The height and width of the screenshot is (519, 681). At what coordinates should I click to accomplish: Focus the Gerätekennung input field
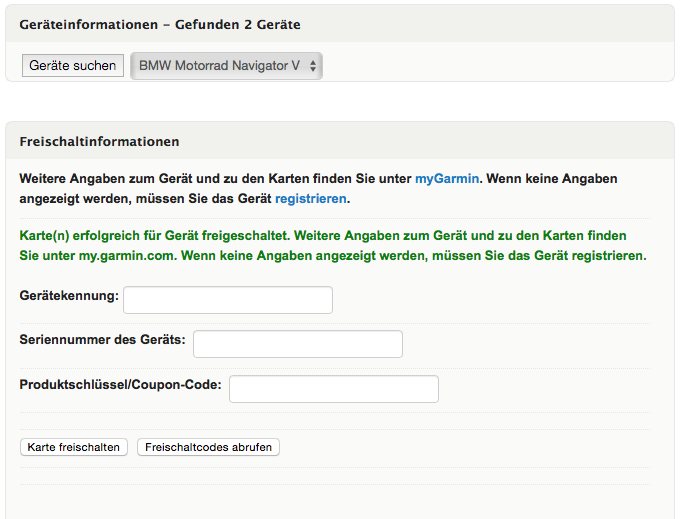268,300
